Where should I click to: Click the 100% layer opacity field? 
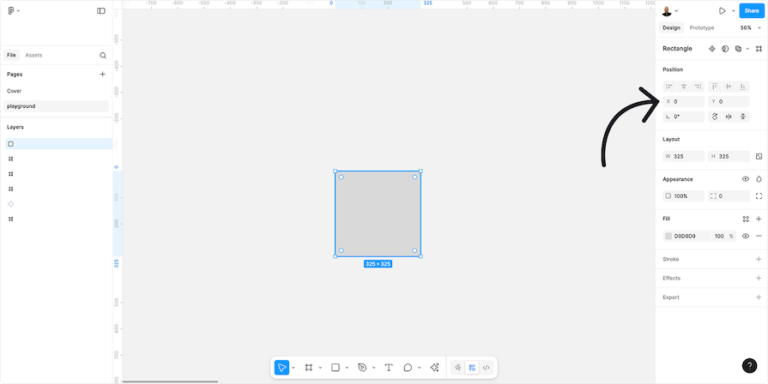coord(684,196)
